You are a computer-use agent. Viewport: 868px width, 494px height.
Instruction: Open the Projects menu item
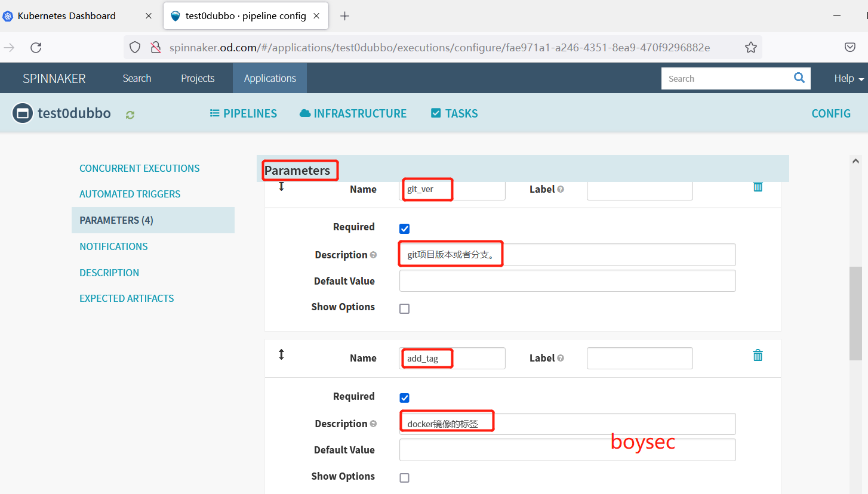(x=198, y=78)
